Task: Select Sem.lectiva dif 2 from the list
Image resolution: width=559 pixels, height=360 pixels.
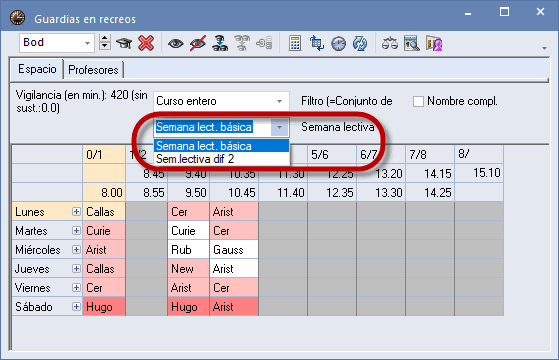Action: click(x=221, y=159)
